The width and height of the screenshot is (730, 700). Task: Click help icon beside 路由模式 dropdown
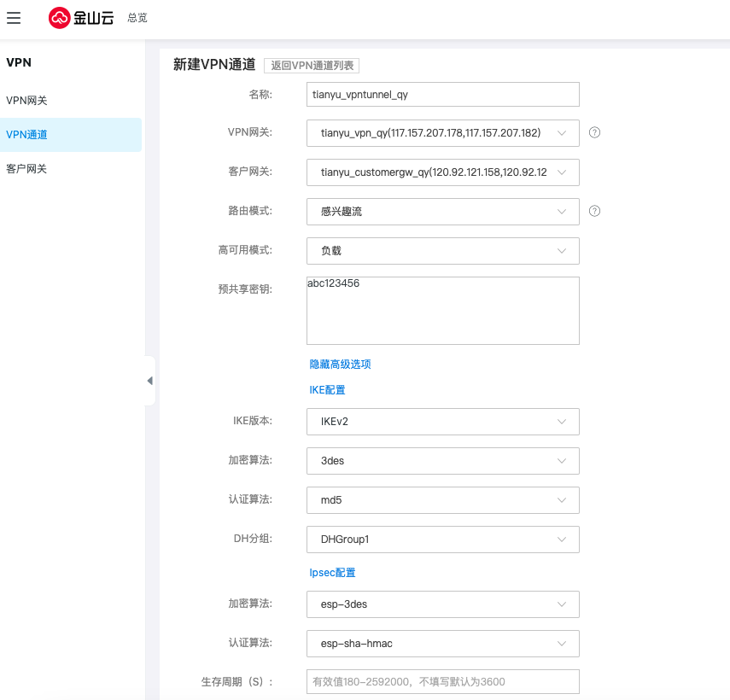click(595, 211)
